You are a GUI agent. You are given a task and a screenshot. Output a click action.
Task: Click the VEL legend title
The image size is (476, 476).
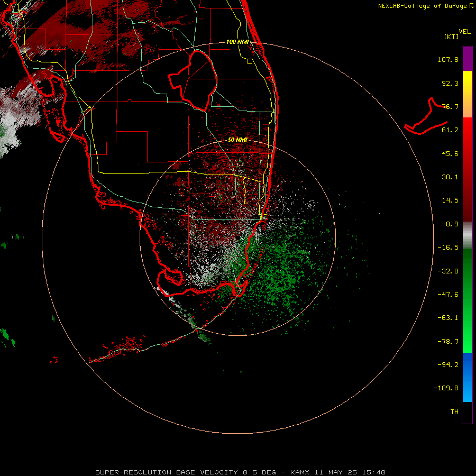[x=464, y=32]
